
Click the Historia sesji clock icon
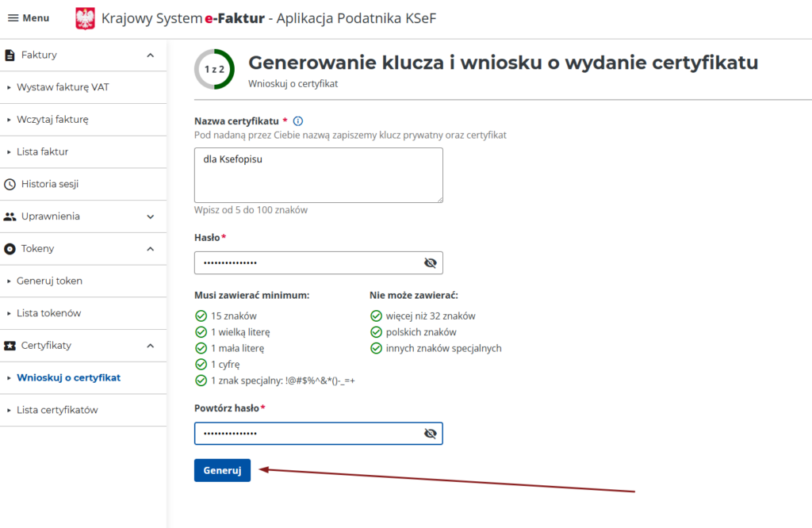[x=10, y=184]
